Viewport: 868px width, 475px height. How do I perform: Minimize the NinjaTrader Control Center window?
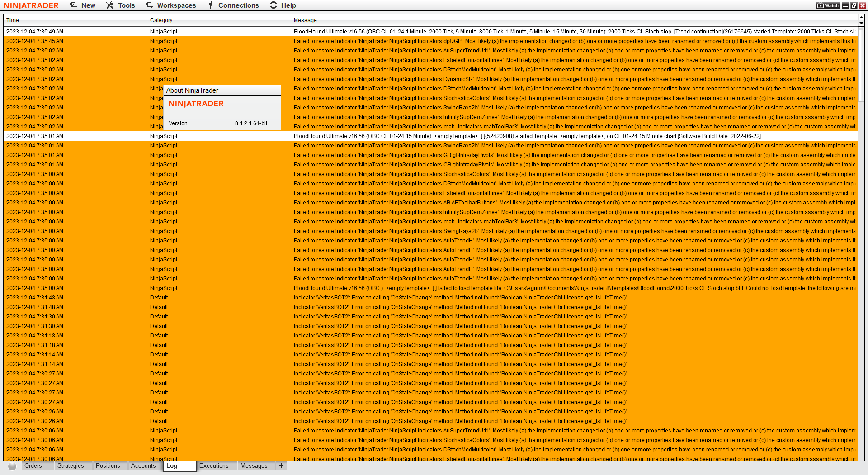tap(845, 5)
